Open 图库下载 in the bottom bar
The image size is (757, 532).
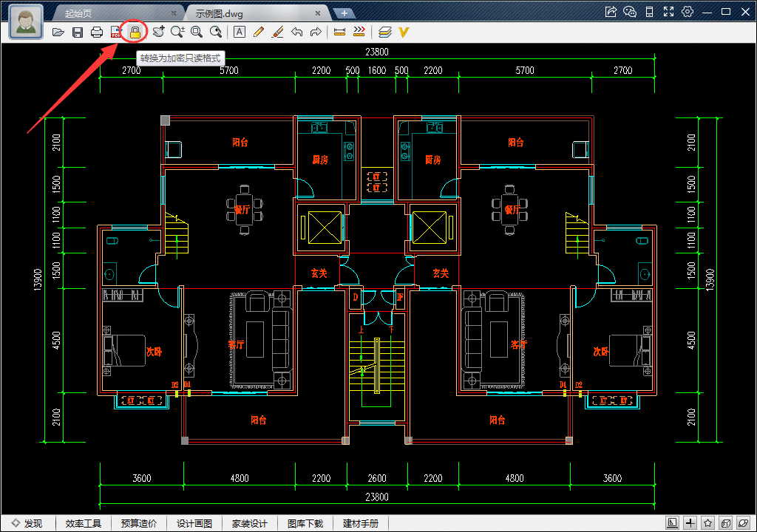(305, 523)
